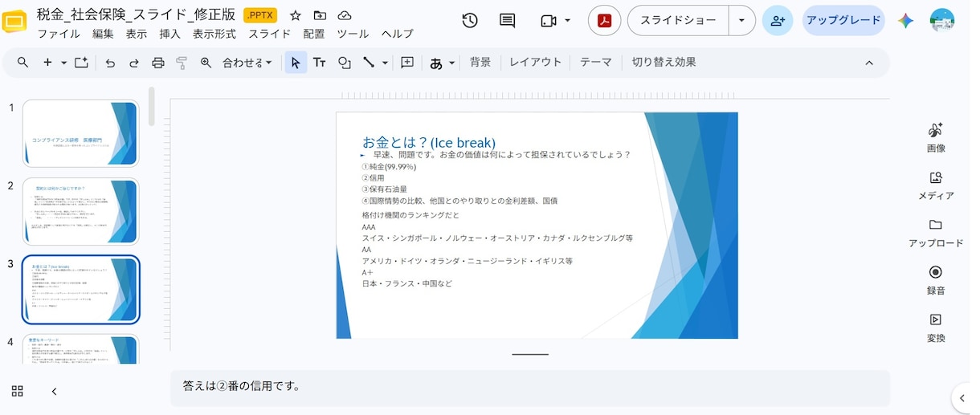Open version history clock icon
The height and width of the screenshot is (415, 980).
coord(470,20)
